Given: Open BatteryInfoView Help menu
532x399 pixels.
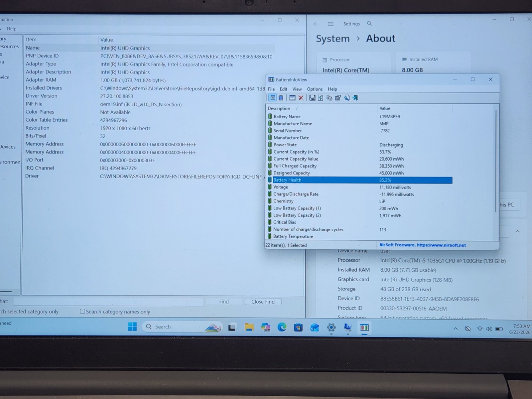Looking at the screenshot, I should tap(332, 89).
